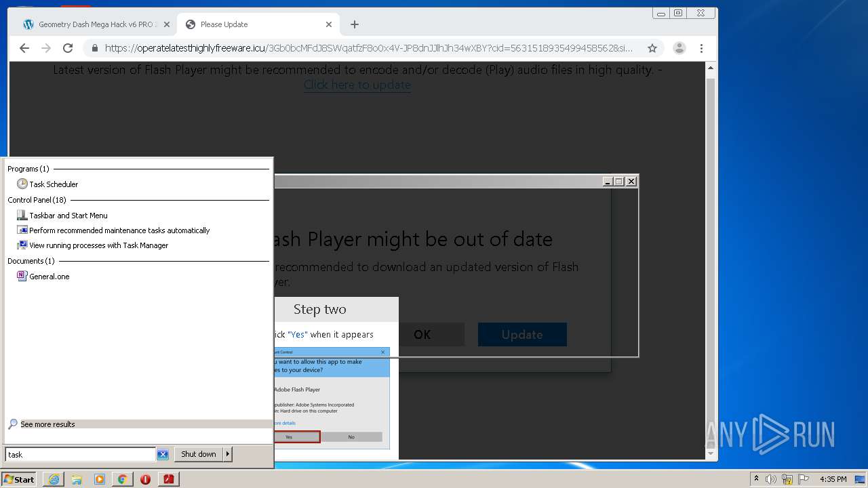Click the page scrollbar down arrow
The image size is (868, 488).
coord(711,454)
